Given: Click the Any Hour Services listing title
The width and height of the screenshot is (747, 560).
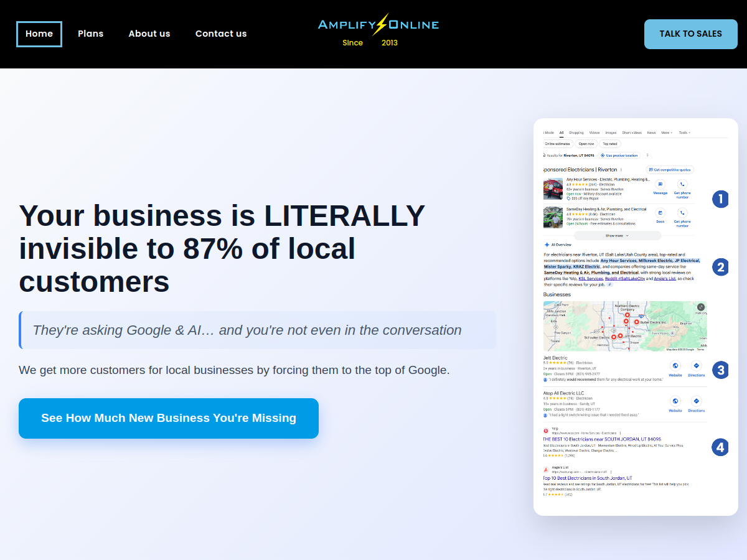Looking at the screenshot, I should pos(608,179).
